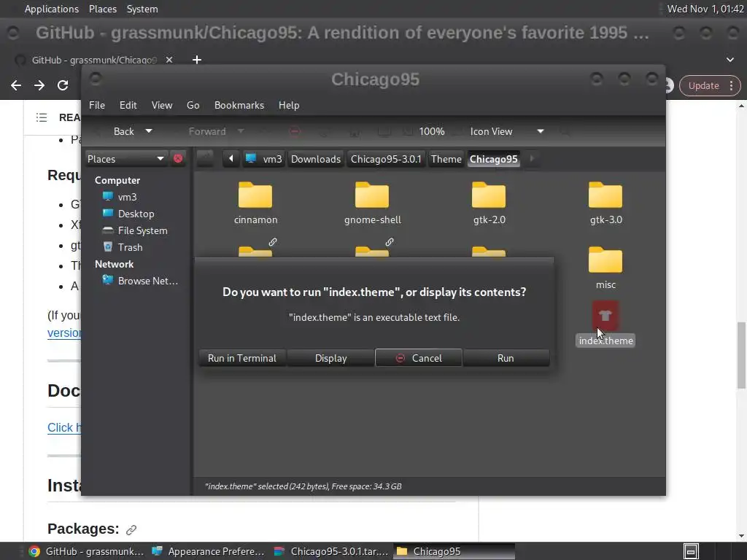The height and width of the screenshot is (560, 747).
Task: Click the Chicago95 breadcrumb button
Action: 494,159
